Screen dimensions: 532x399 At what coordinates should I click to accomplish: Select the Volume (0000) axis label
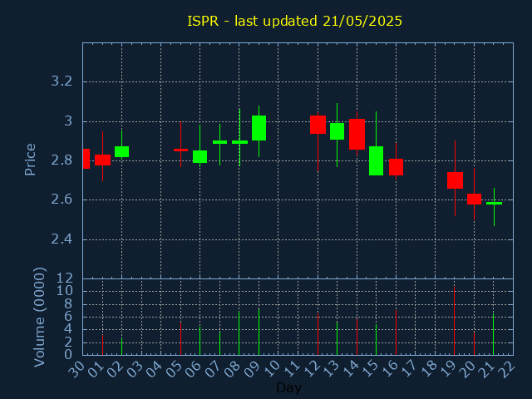(x=39, y=317)
